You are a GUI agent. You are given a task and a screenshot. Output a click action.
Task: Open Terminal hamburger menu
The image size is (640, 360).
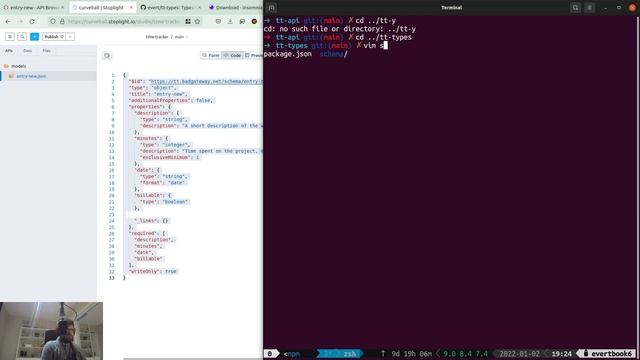click(x=589, y=8)
